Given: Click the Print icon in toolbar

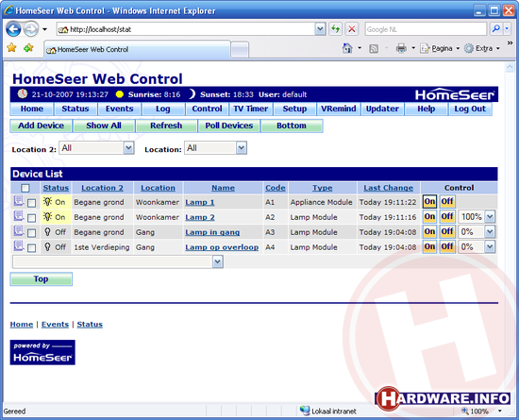Looking at the screenshot, I should pos(401,48).
